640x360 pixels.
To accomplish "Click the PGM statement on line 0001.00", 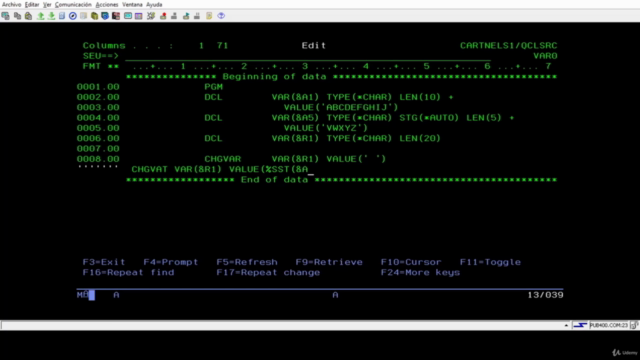I will coord(213,87).
